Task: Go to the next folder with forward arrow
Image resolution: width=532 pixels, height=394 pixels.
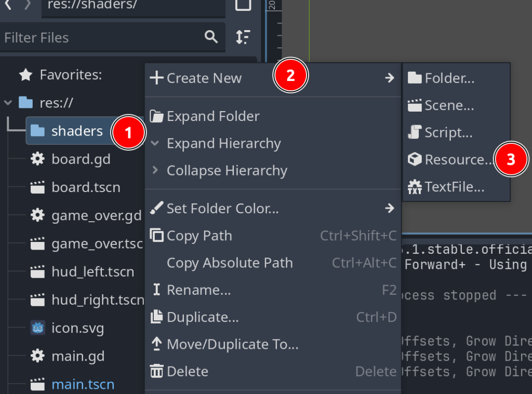Action: (x=28, y=5)
